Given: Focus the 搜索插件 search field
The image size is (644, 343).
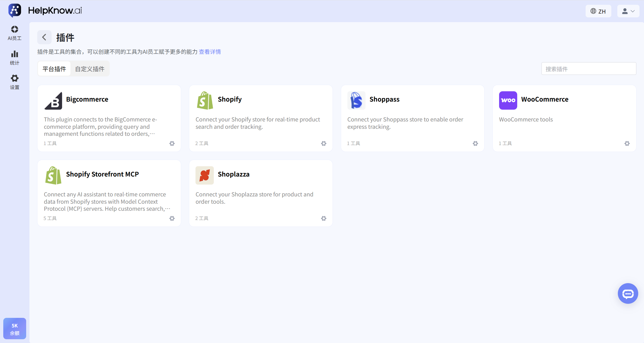Looking at the screenshot, I should 589,69.
